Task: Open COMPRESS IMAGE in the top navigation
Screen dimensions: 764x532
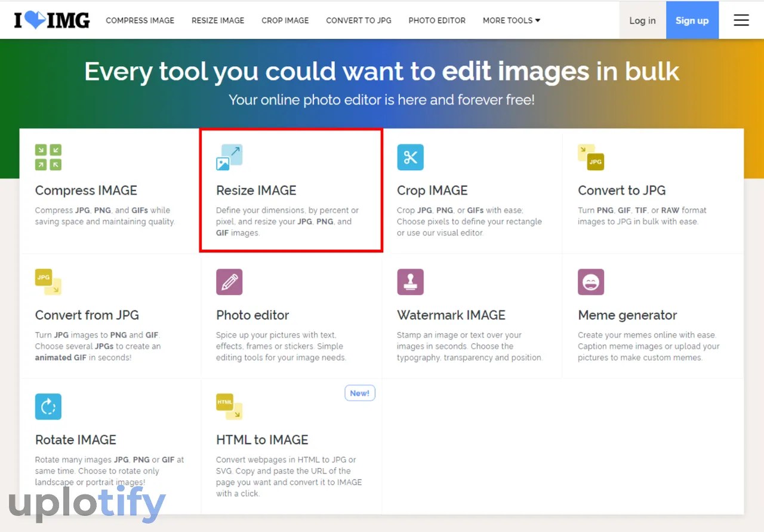Action: (140, 20)
